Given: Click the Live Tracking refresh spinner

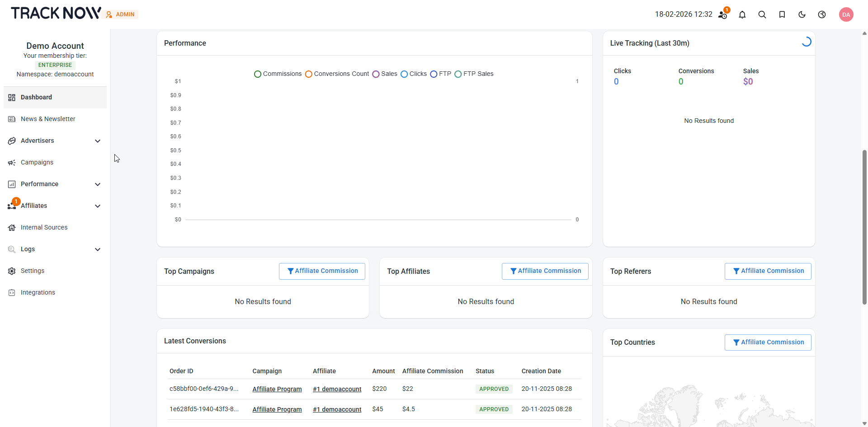Looking at the screenshot, I should [x=806, y=42].
